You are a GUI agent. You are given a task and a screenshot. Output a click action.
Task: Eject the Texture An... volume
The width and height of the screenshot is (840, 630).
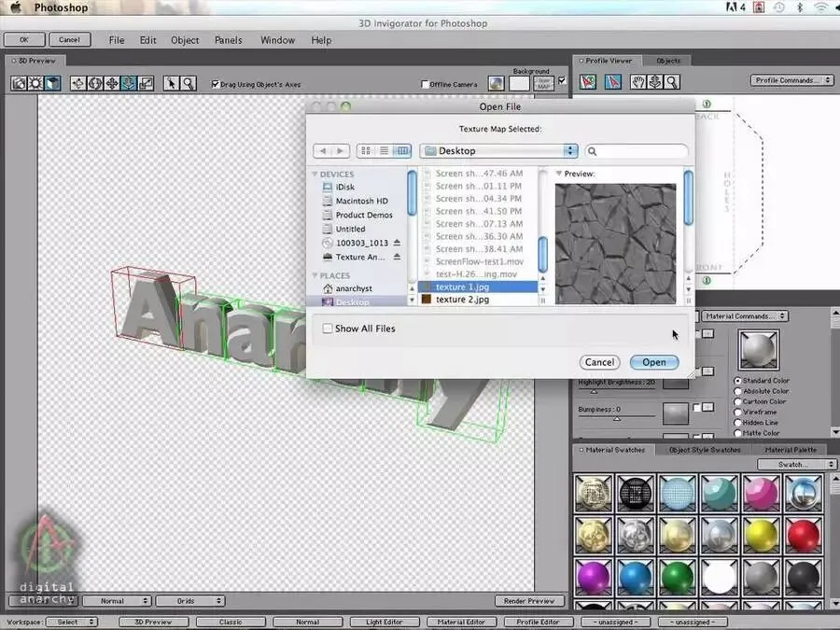[x=397, y=257]
